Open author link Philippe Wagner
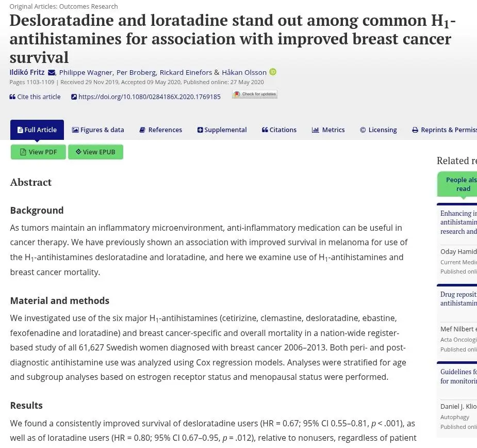Image resolution: width=477 pixels, height=448 pixels. (86, 72)
